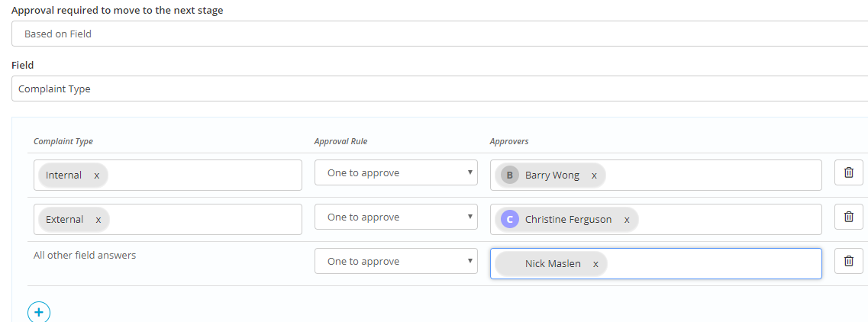The width and height of the screenshot is (868, 322).
Task: Open approval rule dropdown for All other answers
Action: [395, 261]
